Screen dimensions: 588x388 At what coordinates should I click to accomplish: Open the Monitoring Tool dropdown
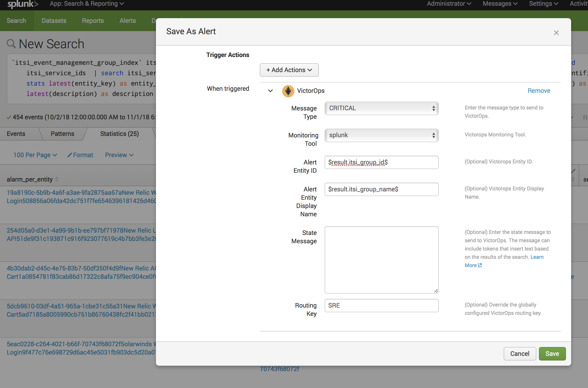tap(381, 135)
